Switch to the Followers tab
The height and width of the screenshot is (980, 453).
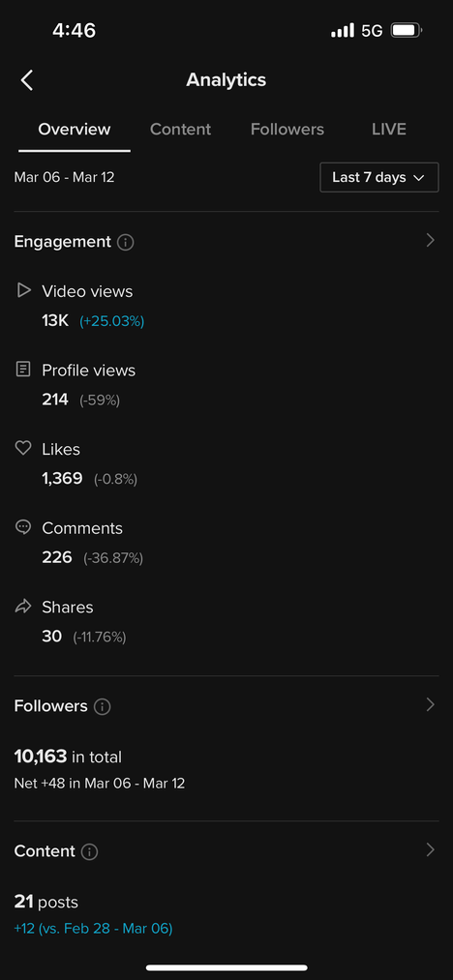coord(287,130)
